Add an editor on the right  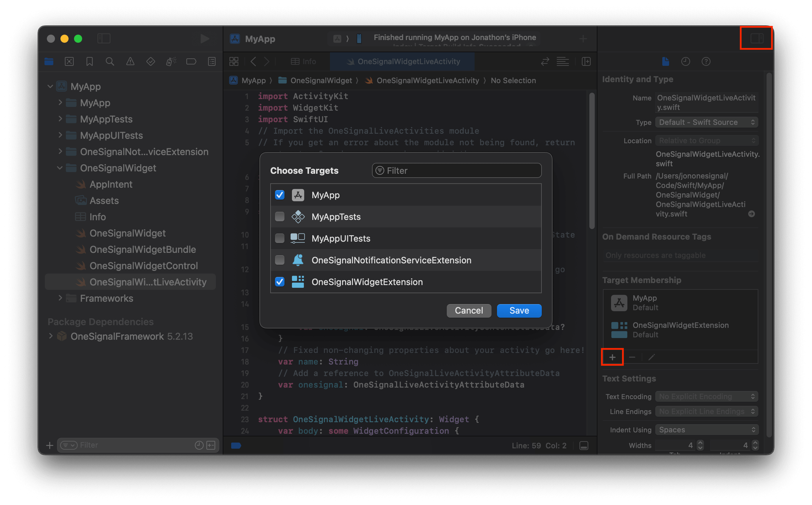586,61
